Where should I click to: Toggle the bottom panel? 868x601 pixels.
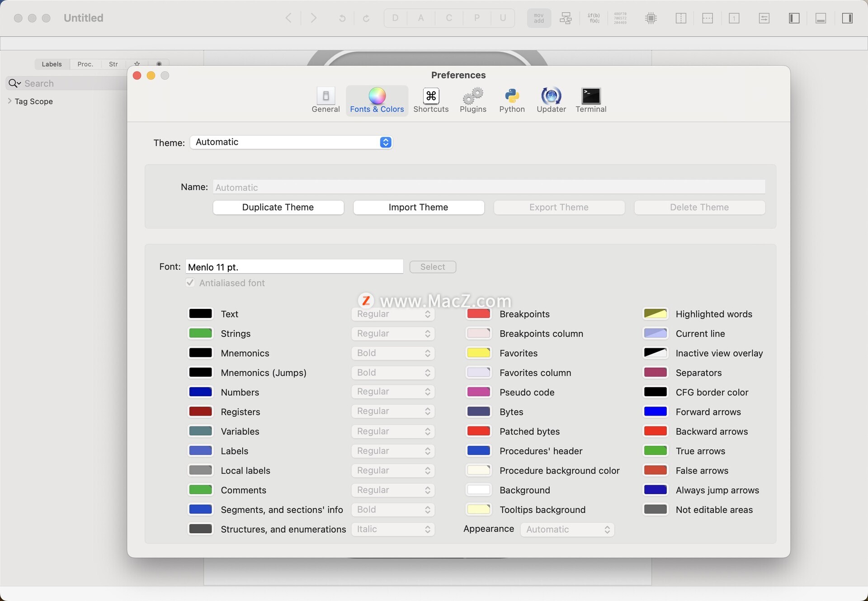click(x=821, y=18)
